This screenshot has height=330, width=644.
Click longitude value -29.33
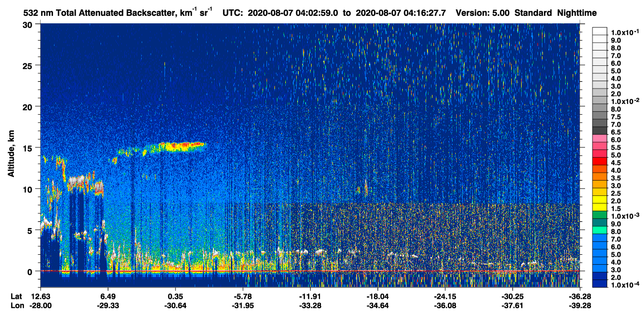[x=107, y=305]
